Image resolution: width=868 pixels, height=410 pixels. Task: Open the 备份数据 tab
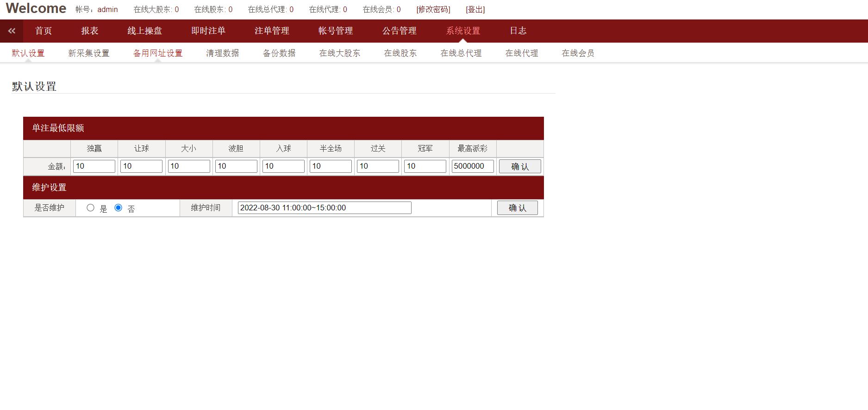pos(279,53)
